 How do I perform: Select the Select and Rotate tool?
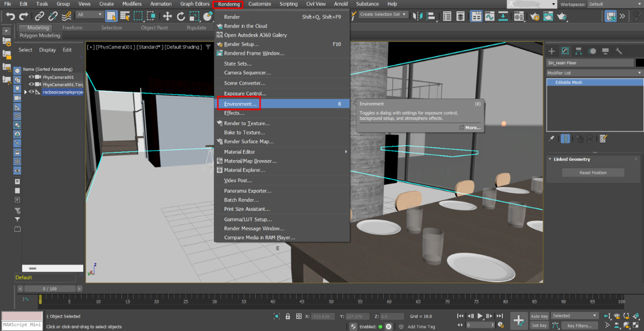click(x=180, y=17)
